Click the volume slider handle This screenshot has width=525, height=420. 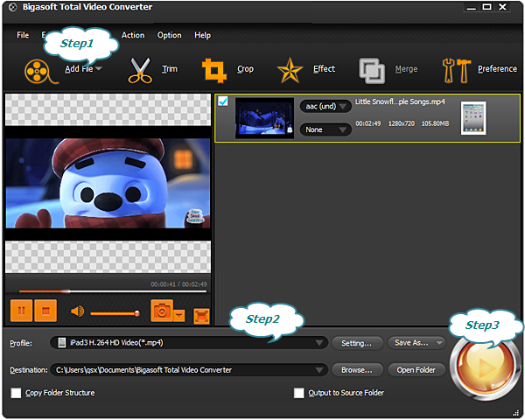pos(137,313)
